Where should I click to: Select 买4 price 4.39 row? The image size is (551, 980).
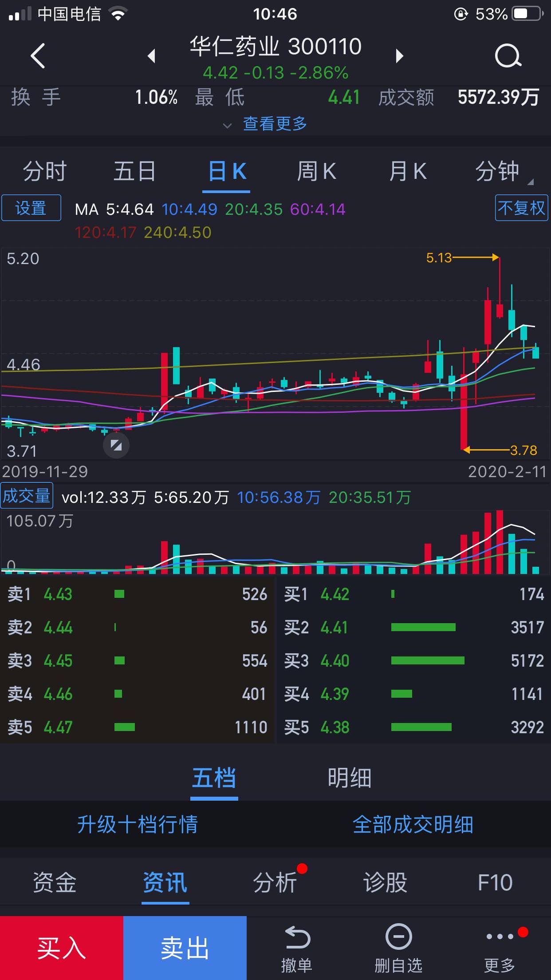tap(414, 694)
